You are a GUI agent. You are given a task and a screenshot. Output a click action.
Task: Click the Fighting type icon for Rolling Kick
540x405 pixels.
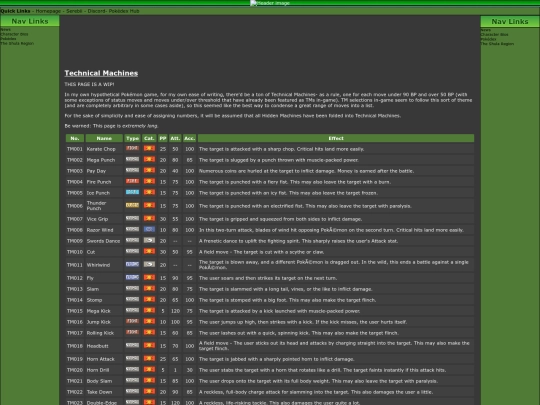132,332
